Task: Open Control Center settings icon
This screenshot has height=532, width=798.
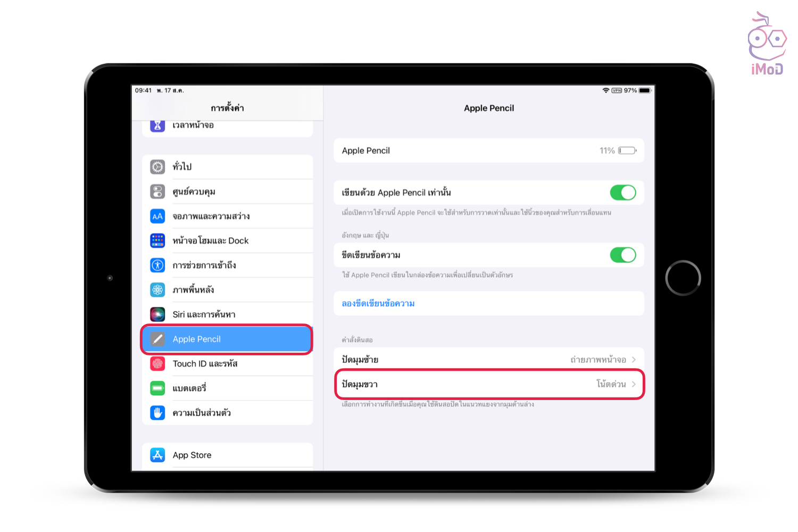Action: 157,192
